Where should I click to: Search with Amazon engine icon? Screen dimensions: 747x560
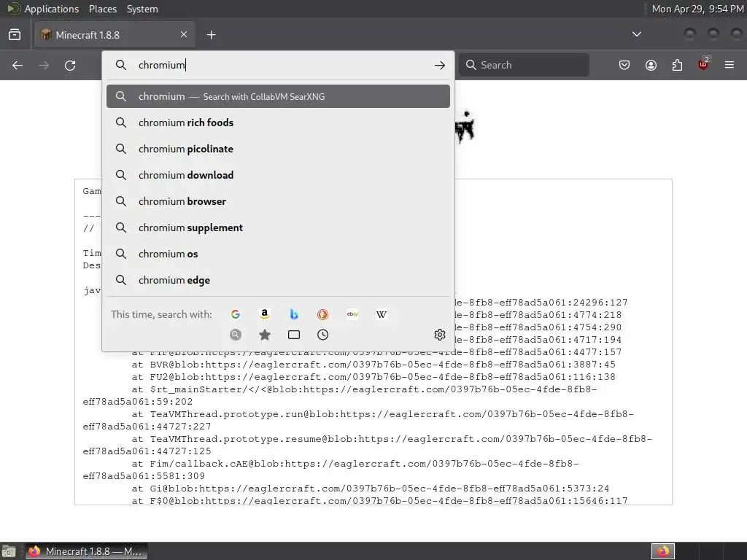click(264, 314)
